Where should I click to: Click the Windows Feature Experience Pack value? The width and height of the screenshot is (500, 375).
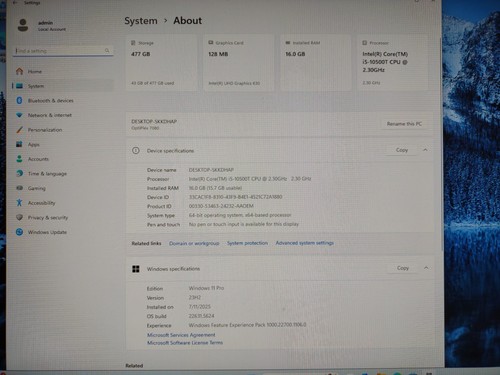click(x=247, y=325)
